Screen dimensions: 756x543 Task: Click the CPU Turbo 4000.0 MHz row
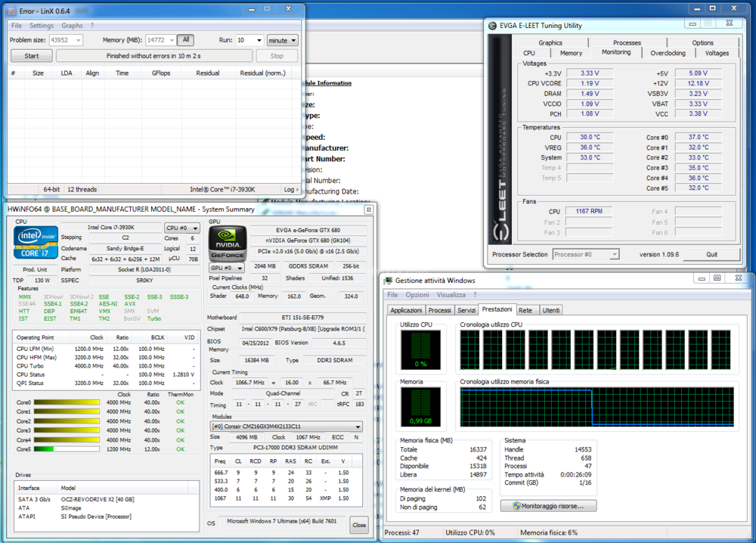(106, 366)
